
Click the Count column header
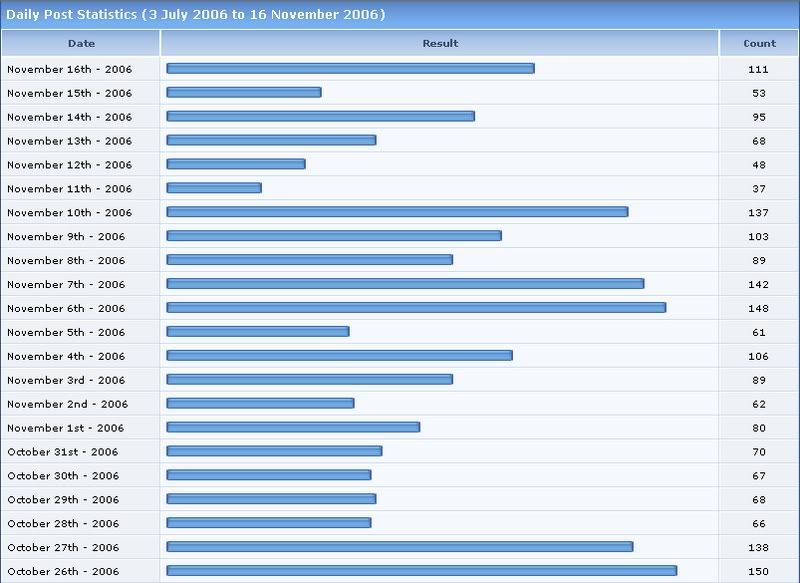pos(759,43)
